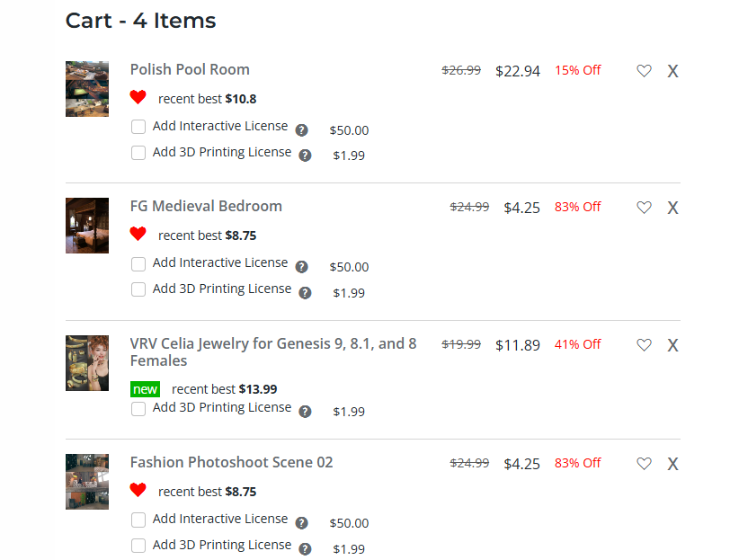Image resolution: width=730 pixels, height=560 pixels.
Task: Check 3D Printing License for FG Medieval Bedroom
Action: pos(138,289)
